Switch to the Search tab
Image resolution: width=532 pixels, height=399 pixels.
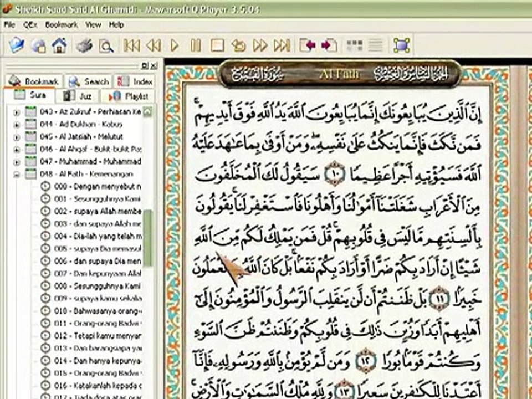click(x=89, y=81)
